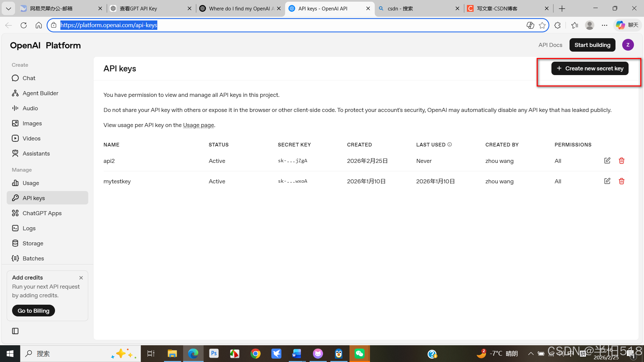Image resolution: width=644 pixels, height=362 pixels.
Task: Show info about Last Used column
Action: pos(450,144)
